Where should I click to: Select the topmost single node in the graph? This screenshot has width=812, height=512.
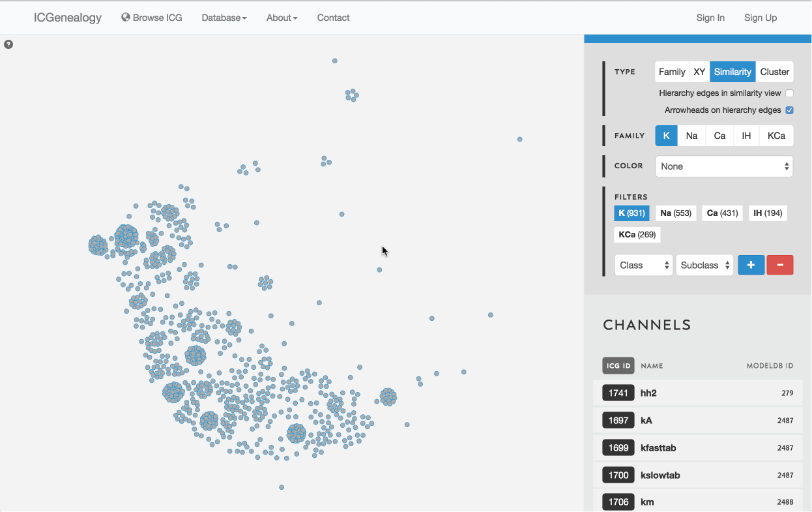334,61
